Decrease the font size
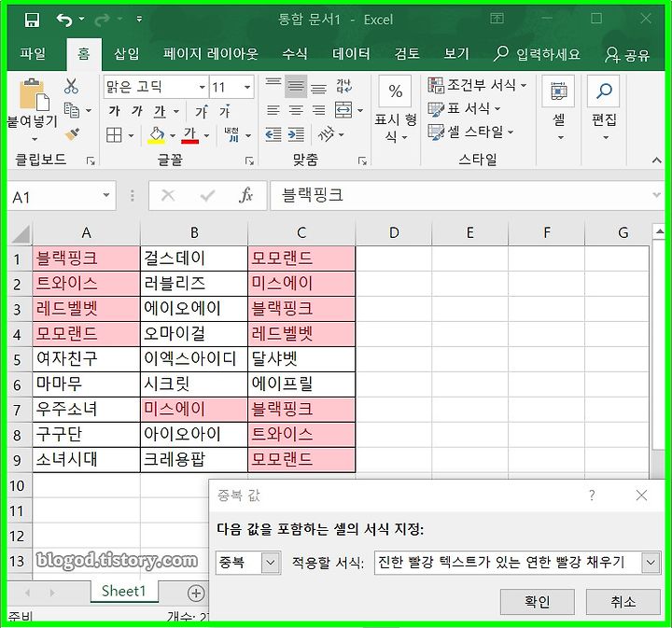This screenshot has height=628, width=672. point(225,111)
